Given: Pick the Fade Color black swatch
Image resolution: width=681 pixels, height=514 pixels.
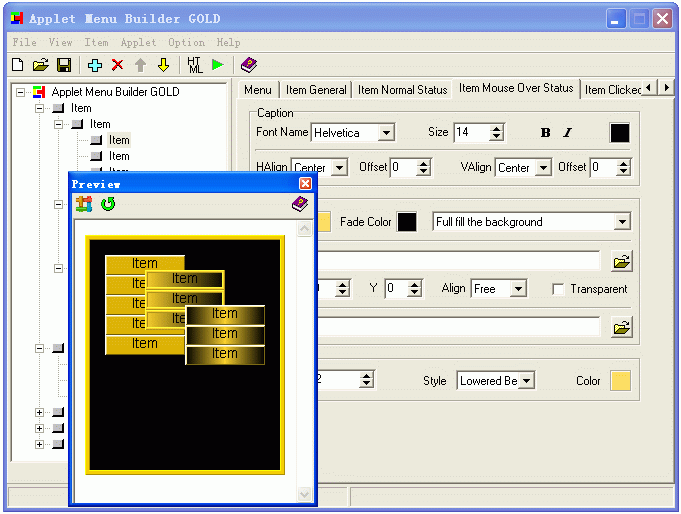Looking at the screenshot, I should point(407,222).
